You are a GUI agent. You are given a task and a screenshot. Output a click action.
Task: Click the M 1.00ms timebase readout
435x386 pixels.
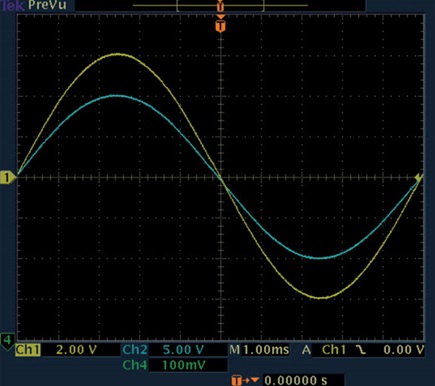tap(259, 350)
